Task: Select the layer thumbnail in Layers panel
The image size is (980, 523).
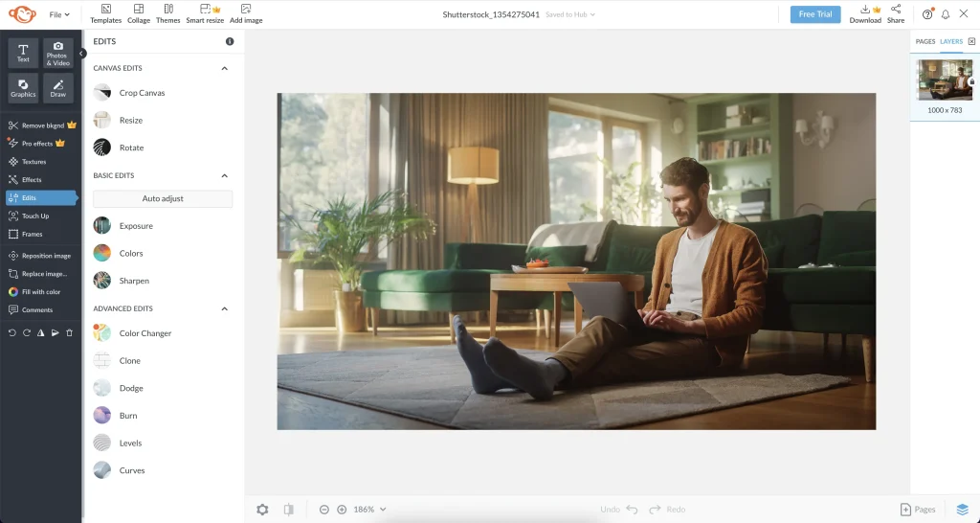Action: coord(945,80)
